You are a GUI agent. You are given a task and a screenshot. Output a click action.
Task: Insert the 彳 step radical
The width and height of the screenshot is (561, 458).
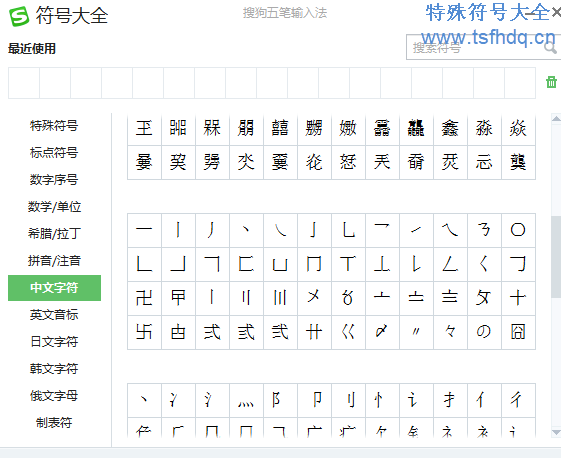click(x=518, y=400)
